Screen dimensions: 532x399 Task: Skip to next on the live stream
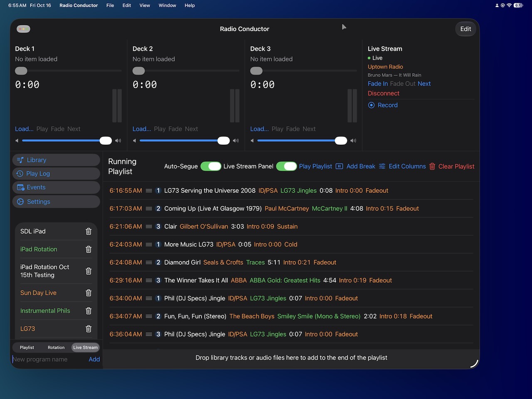(424, 84)
